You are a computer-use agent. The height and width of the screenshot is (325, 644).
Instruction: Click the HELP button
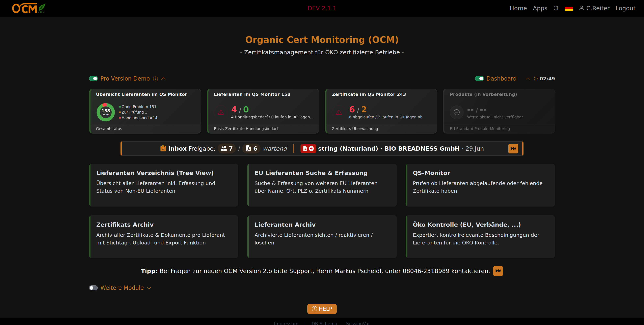(322, 309)
